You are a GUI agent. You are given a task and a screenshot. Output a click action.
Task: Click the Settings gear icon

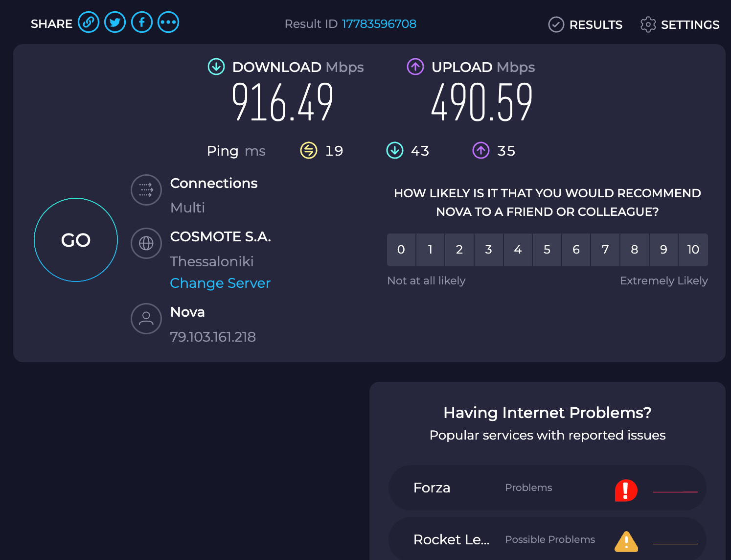648,24
